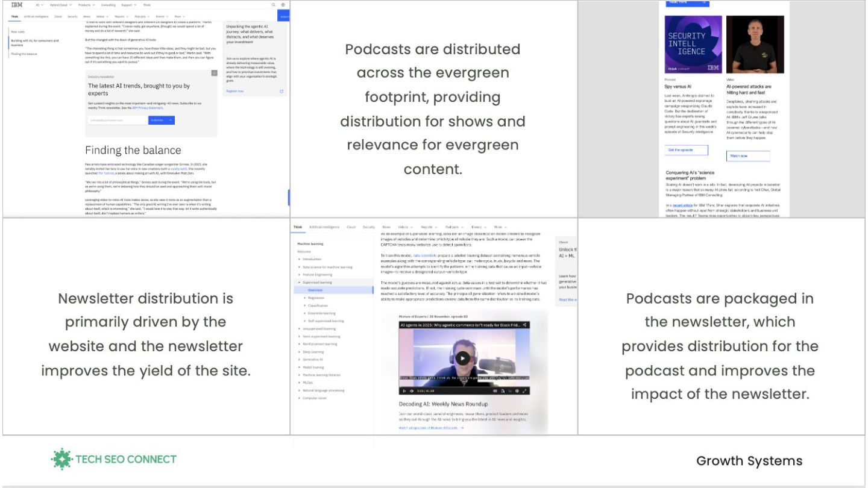Click the share icon on the video title bar
Viewport: 868px width, 488px height.
click(x=525, y=325)
